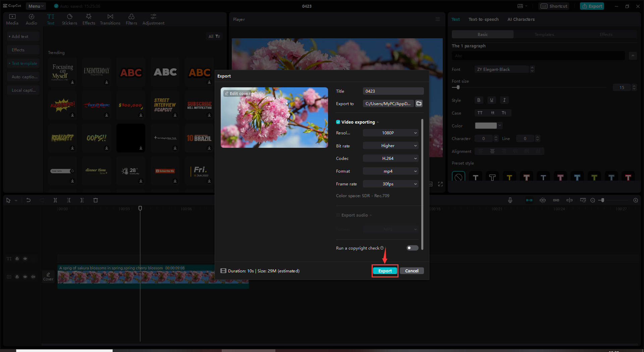Click the Delete trash icon in toolbar
Viewport: 644px width, 352px height.
96,200
